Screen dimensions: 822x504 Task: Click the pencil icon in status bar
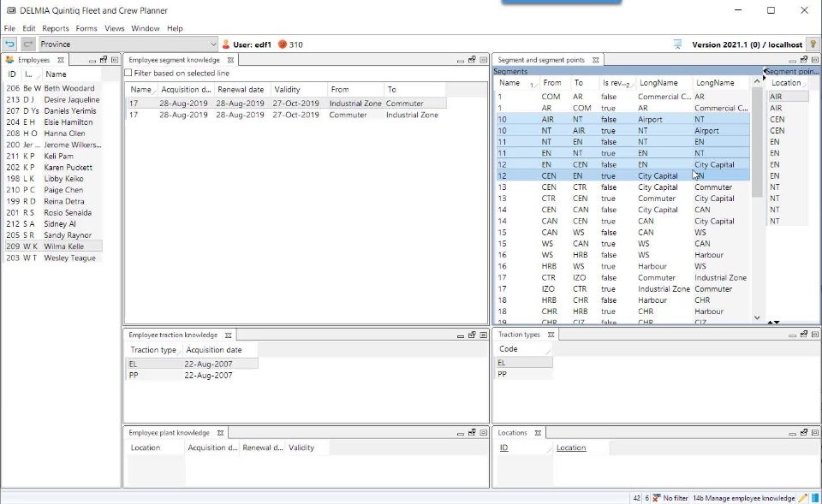click(802, 498)
